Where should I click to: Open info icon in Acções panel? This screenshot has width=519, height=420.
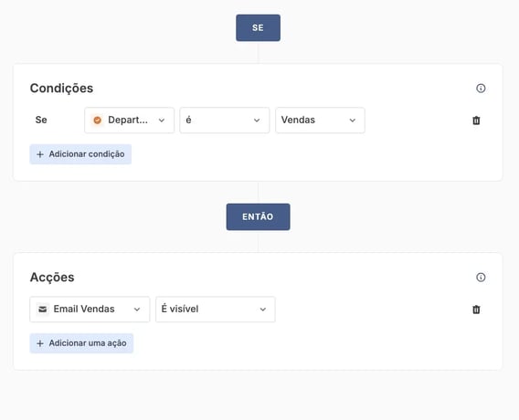tap(481, 278)
